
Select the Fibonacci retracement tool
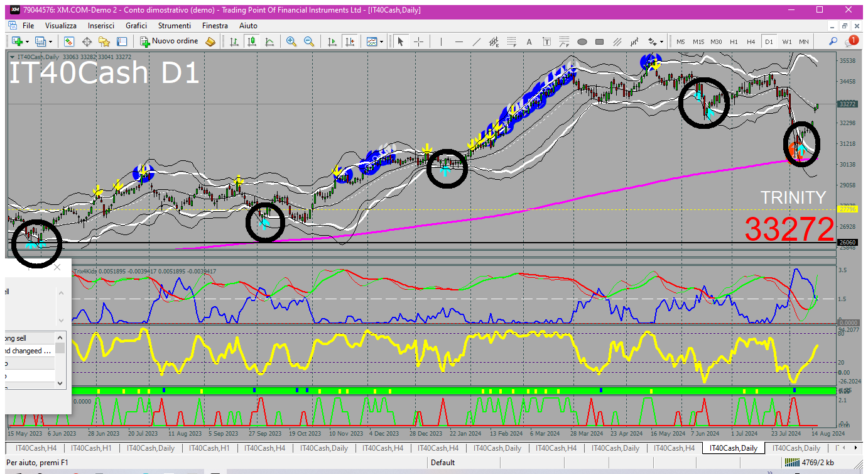click(x=512, y=41)
